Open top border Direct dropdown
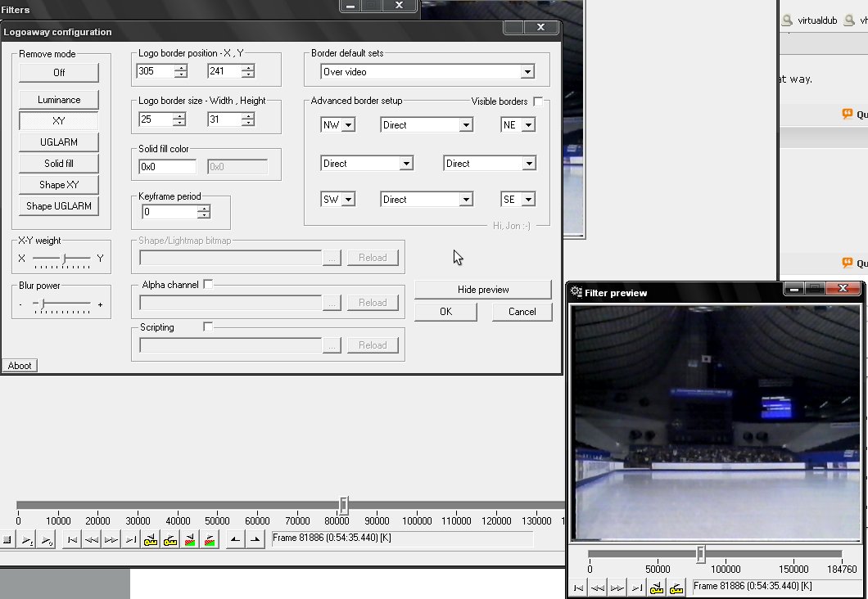This screenshot has width=868, height=599. click(466, 125)
